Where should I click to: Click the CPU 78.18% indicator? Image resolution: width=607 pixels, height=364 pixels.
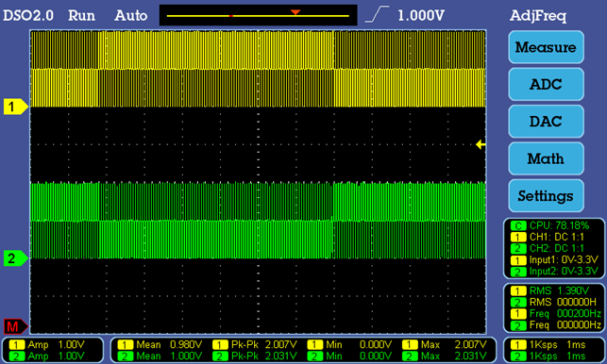pos(559,225)
